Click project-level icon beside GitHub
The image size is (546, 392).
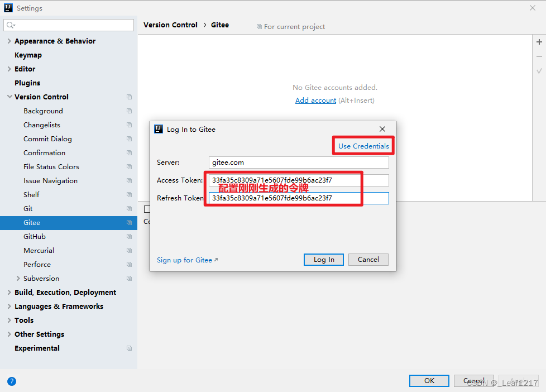click(129, 237)
